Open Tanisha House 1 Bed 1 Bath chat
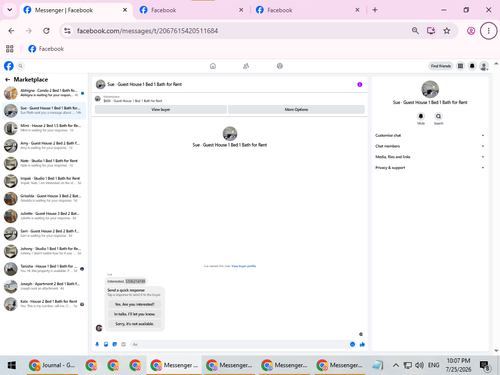This screenshot has height=375, width=500. (x=44, y=269)
